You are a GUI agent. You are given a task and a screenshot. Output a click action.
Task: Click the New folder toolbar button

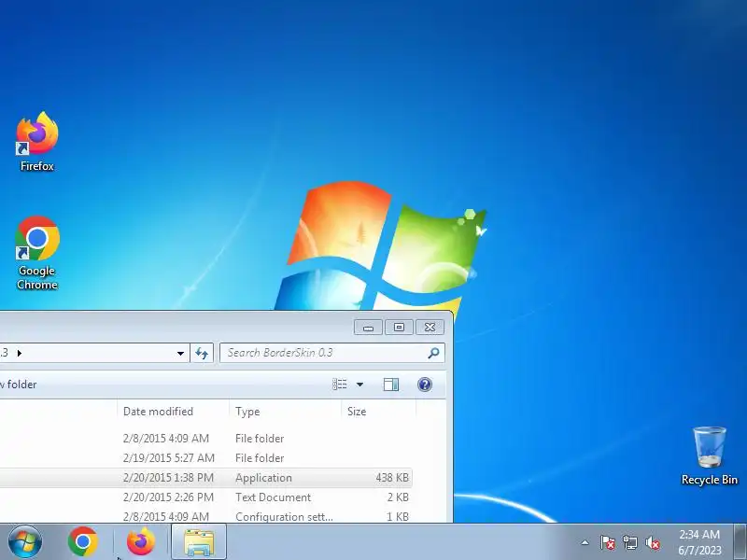(19, 385)
